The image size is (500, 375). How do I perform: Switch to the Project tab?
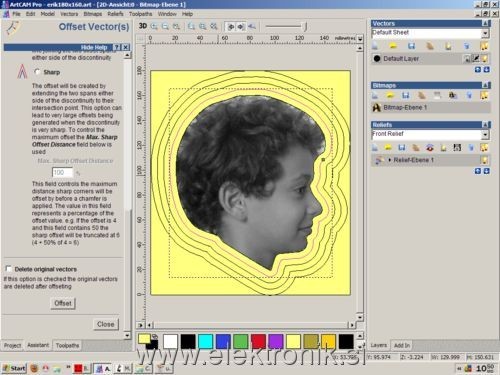(x=13, y=345)
